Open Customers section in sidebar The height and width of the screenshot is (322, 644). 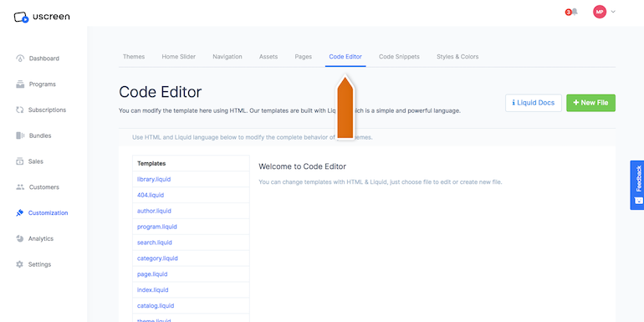(44, 187)
